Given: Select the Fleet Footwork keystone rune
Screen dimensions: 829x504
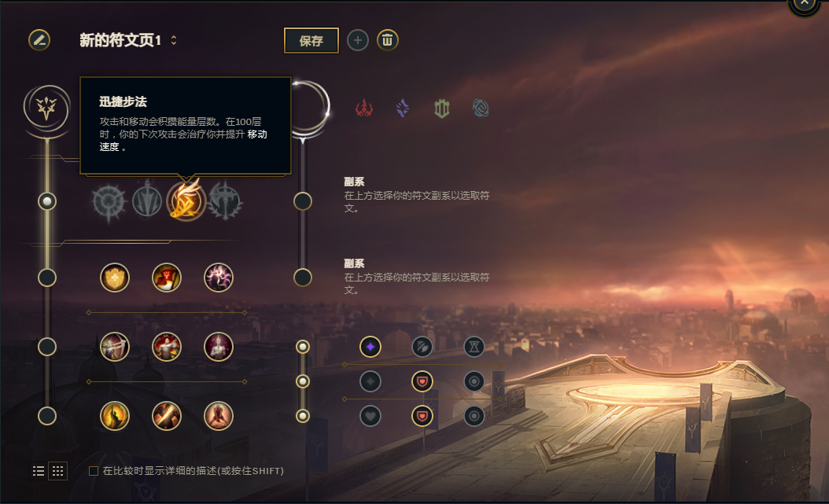Looking at the screenshot, I should tap(186, 201).
